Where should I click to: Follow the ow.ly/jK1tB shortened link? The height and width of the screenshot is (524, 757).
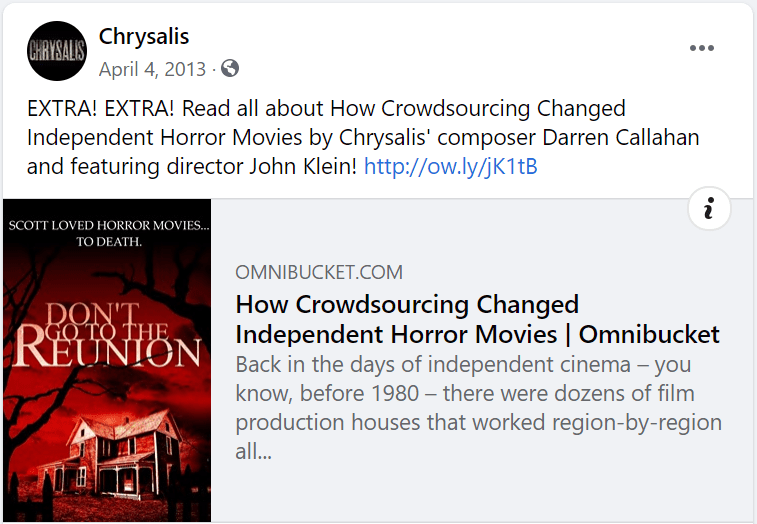tap(450, 166)
